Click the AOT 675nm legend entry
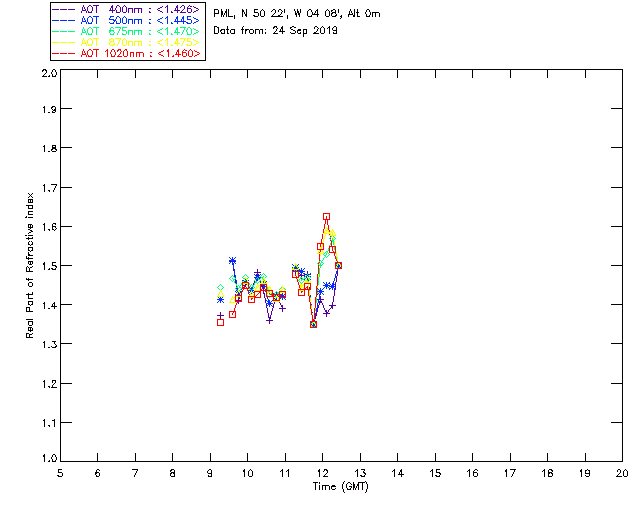640x512 pixels. [x=127, y=31]
